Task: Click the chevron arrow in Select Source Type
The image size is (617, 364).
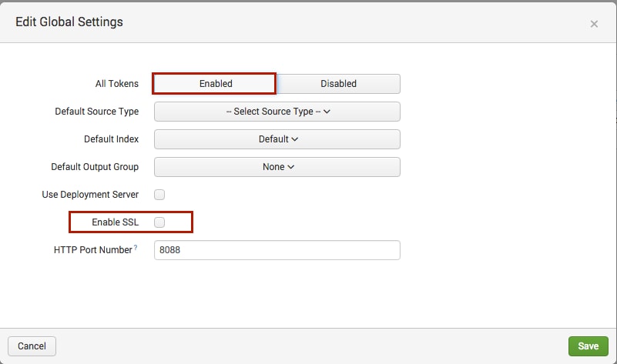Action: tap(327, 112)
